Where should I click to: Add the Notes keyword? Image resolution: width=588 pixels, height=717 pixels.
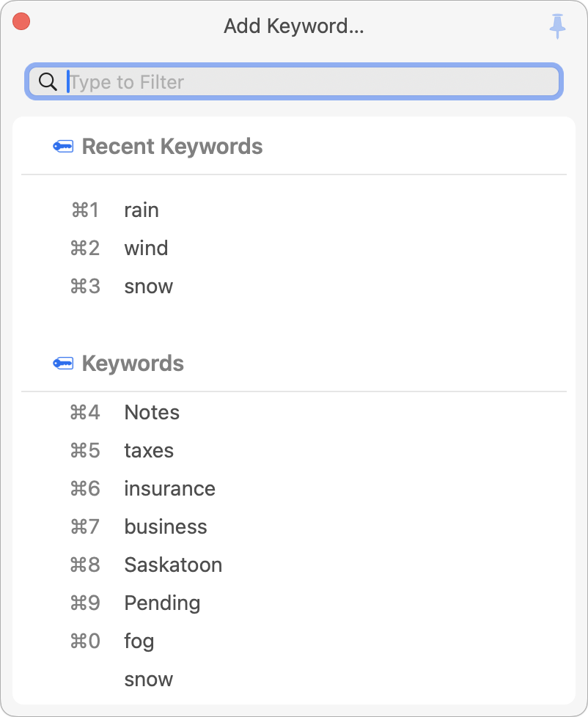click(152, 413)
